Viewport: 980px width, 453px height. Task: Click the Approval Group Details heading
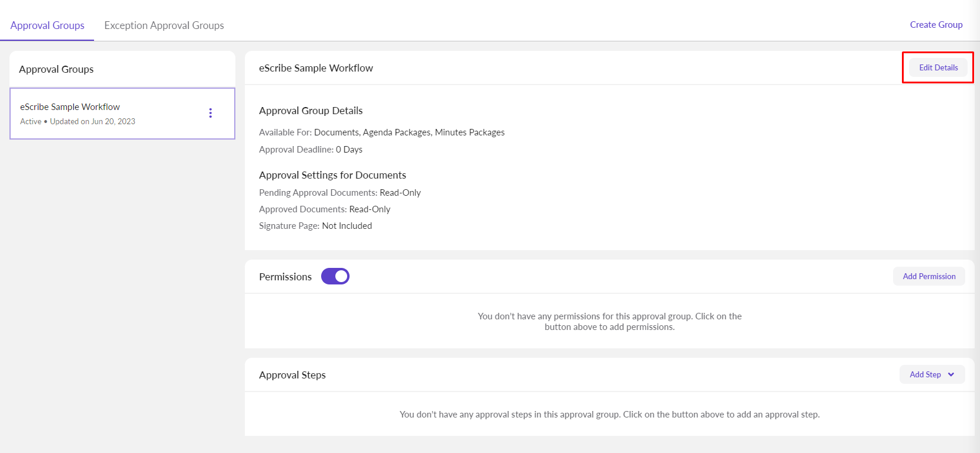[x=311, y=111]
